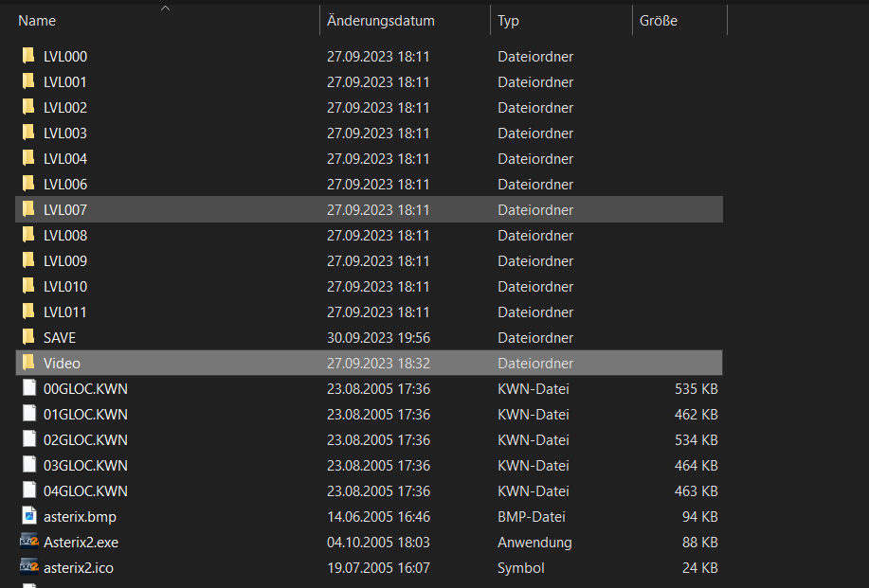
Task: Click the LVL009 folder icon
Action: pos(28,260)
